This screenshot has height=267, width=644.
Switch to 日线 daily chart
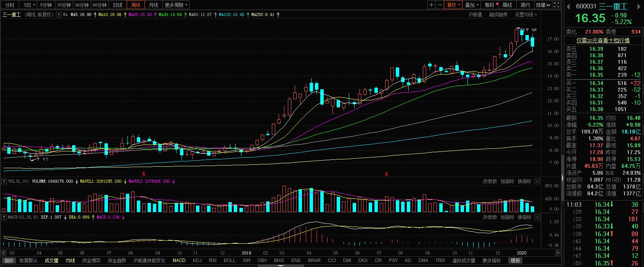click(x=118, y=5)
